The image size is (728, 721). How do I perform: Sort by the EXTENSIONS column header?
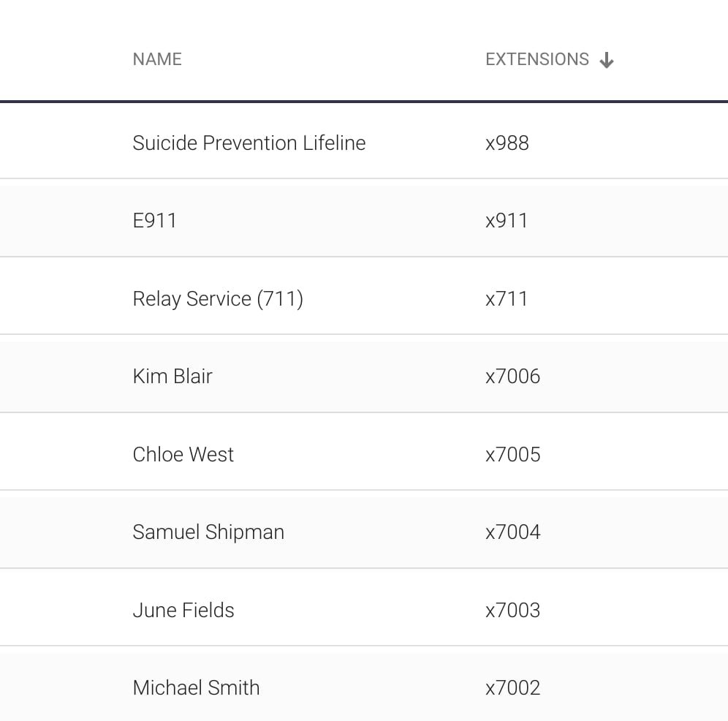(x=537, y=59)
